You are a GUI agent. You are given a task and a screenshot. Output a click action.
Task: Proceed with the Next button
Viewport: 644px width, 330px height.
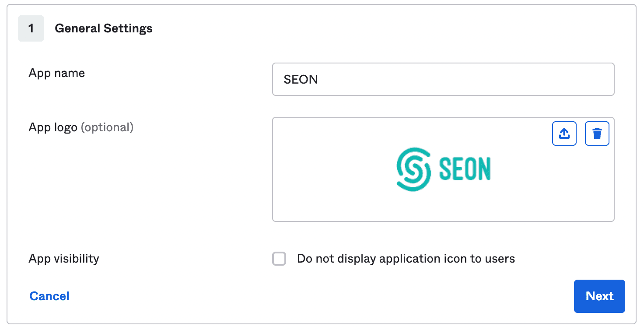[599, 296]
